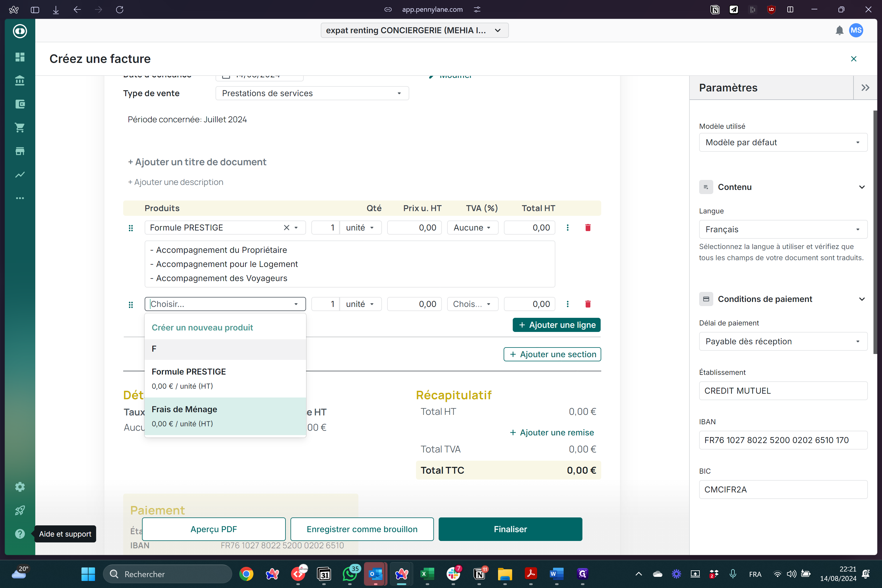Open the three-dots more menu in sidebar

20,198
